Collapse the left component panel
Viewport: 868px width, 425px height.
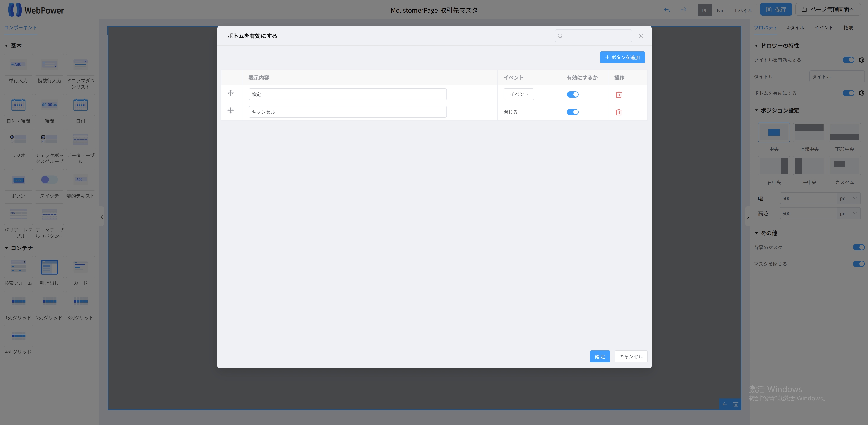coord(102,217)
